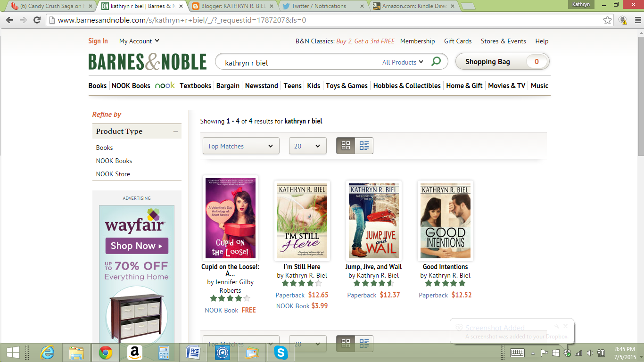Click Good Intentions Paperback link
This screenshot has height=362, width=644.
click(433, 295)
